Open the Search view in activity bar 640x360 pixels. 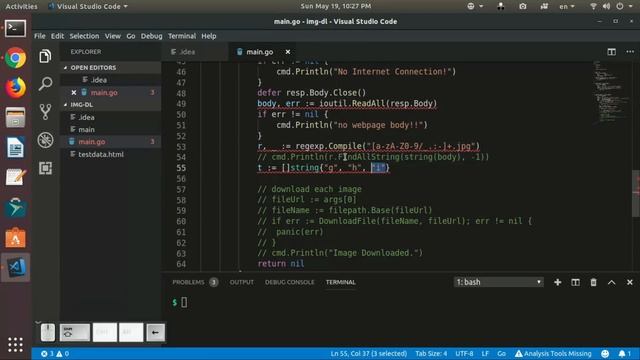point(45,84)
